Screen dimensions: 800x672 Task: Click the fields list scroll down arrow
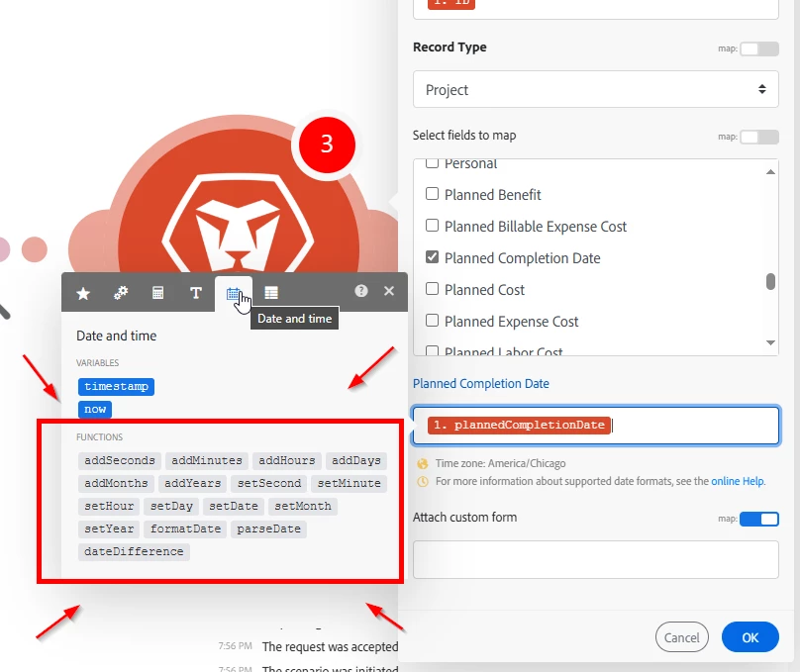coord(770,342)
